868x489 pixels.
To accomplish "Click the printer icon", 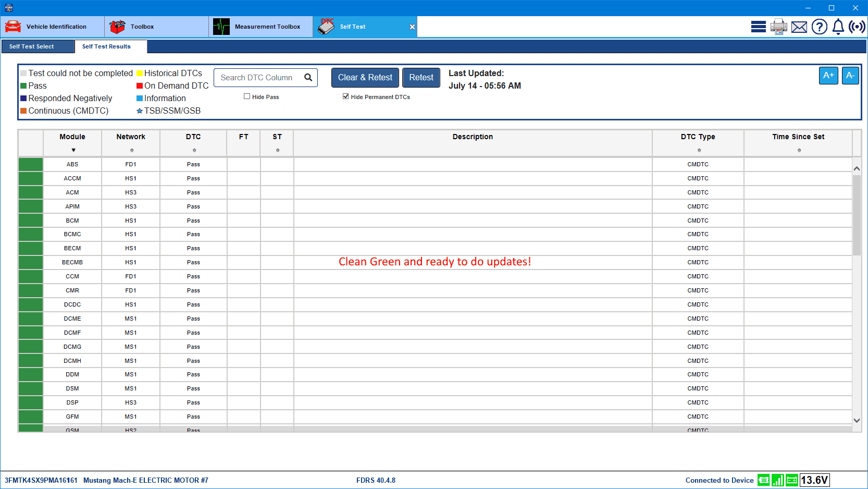I will pyautogui.click(x=779, y=27).
